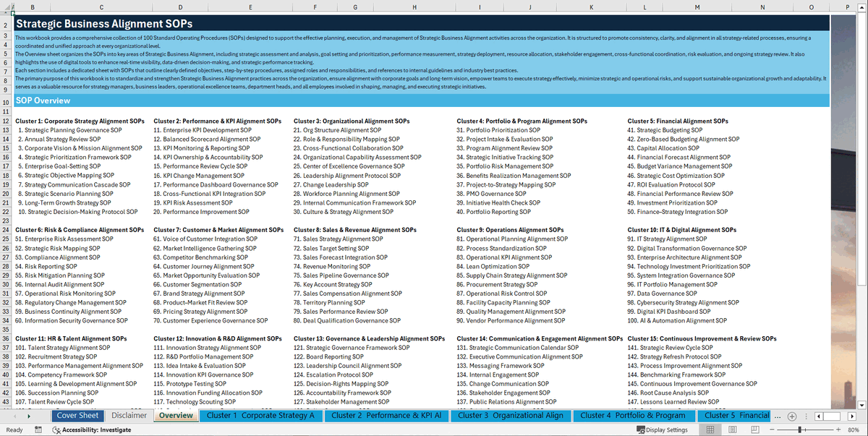Click the horizontal scrollbar left arrow
Image resolution: width=868 pixels, height=436 pixels.
(x=819, y=416)
